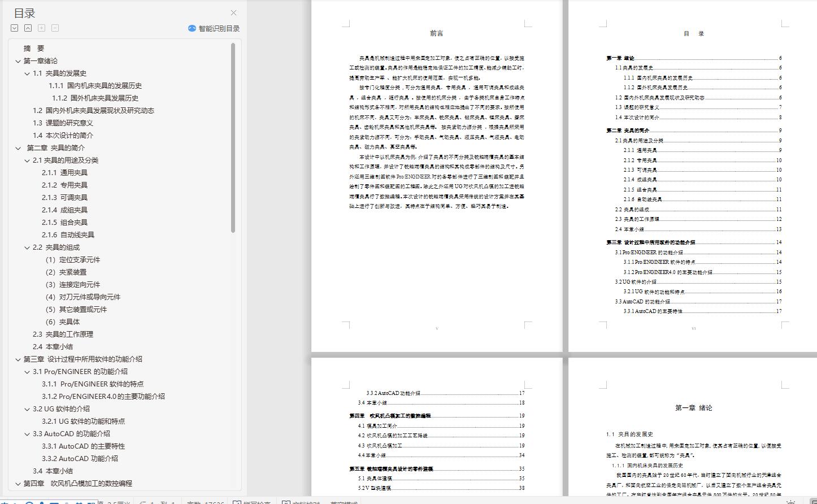817x504 pixels.
Task: Go to 2.1.4 成组夹具 heading
Action: (x=64, y=210)
